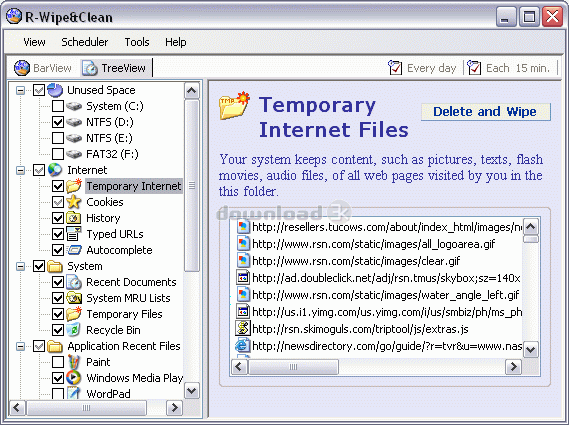Click the URL list horizontal scrollbar thumb
569x425 pixels.
pyautogui.click(x=293, y=367)
